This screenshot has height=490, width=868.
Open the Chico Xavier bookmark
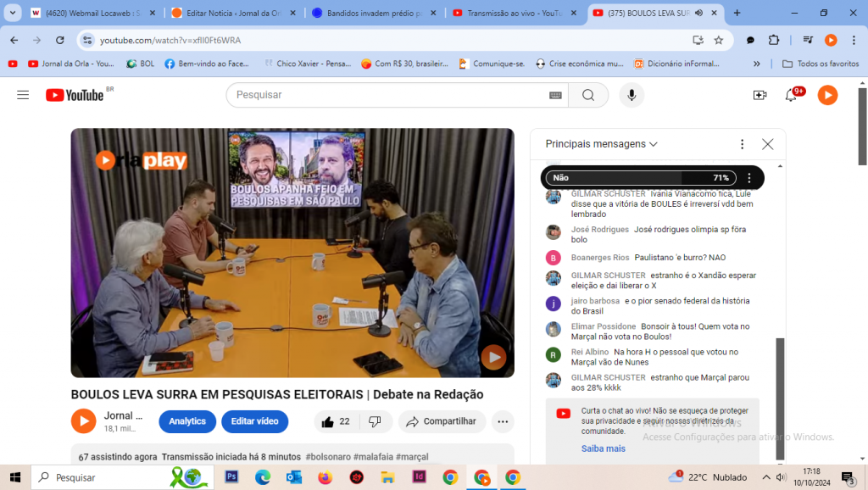click(x=308, y=64)
